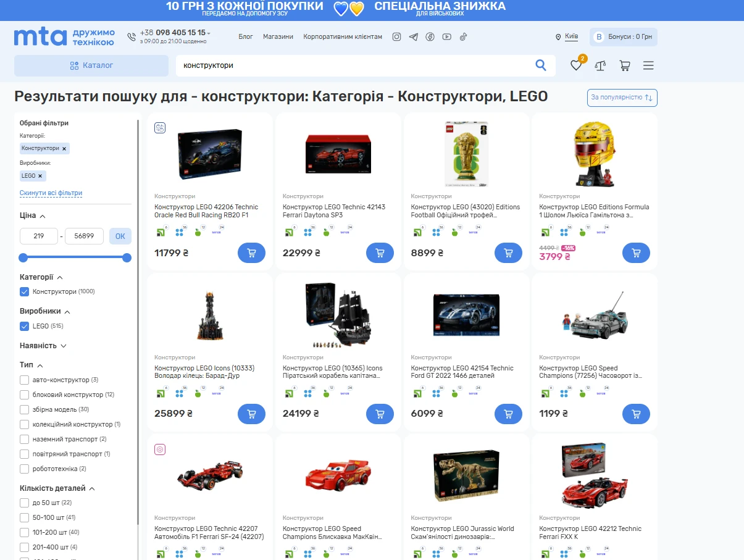This screenshot has height=560, width=744.
Task: Check the збірна модель type filter
Action: (x=25, y=409)
